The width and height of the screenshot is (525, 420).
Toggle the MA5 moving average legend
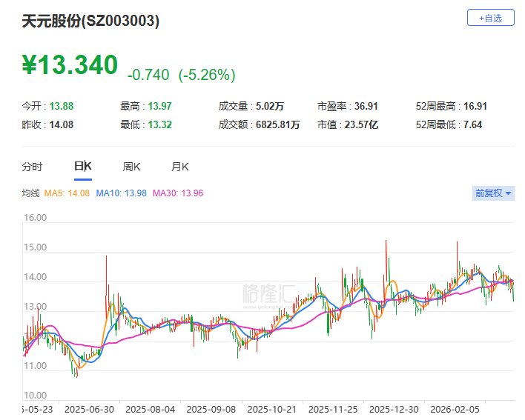point(67,194)
